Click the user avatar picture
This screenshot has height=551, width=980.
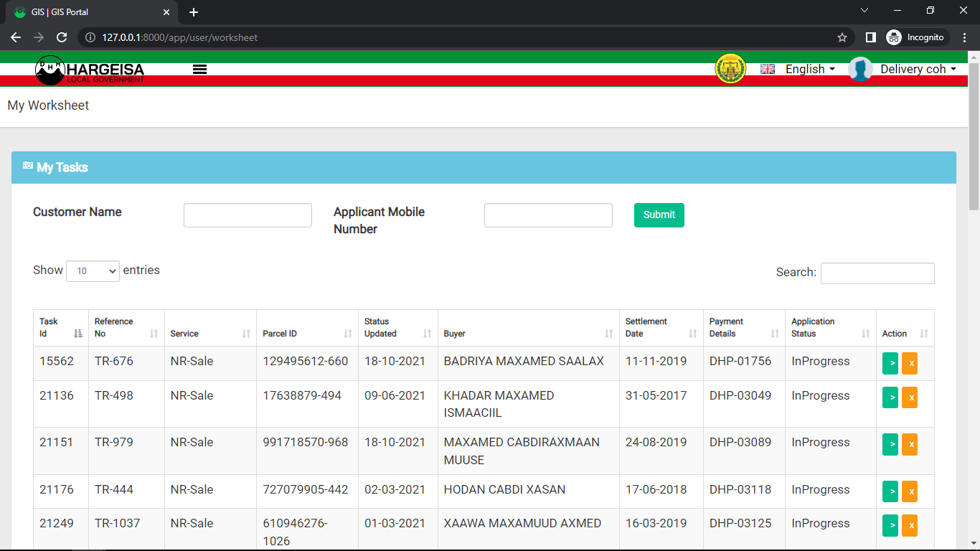point(860,69)
